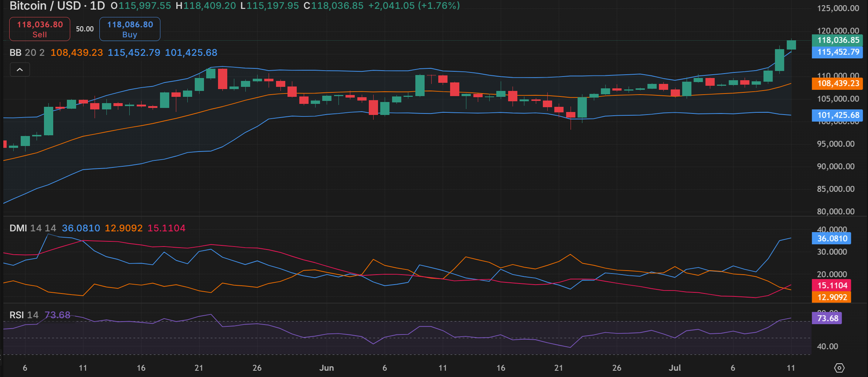Image resolution: width=868 pixels, height=377 pixels.
Task: Click the latest green candle at July 11
Action: point(791,45)
